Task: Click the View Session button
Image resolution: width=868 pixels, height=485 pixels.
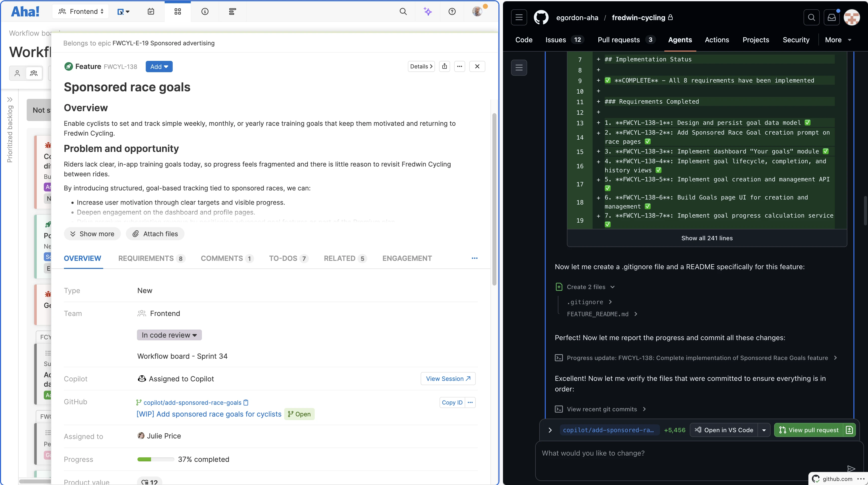Action: (448, 379)
